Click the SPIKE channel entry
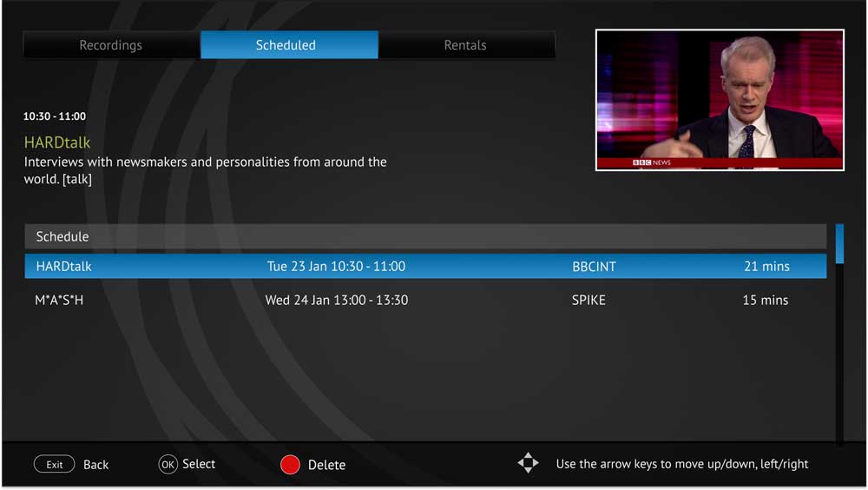The image size is (868, 490). point(589,300)
